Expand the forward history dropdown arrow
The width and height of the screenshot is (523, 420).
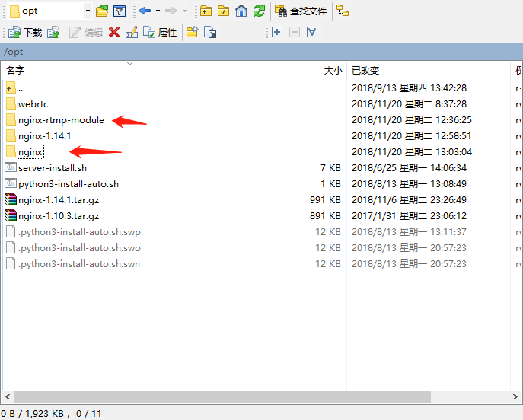click(x=184, y=11)
